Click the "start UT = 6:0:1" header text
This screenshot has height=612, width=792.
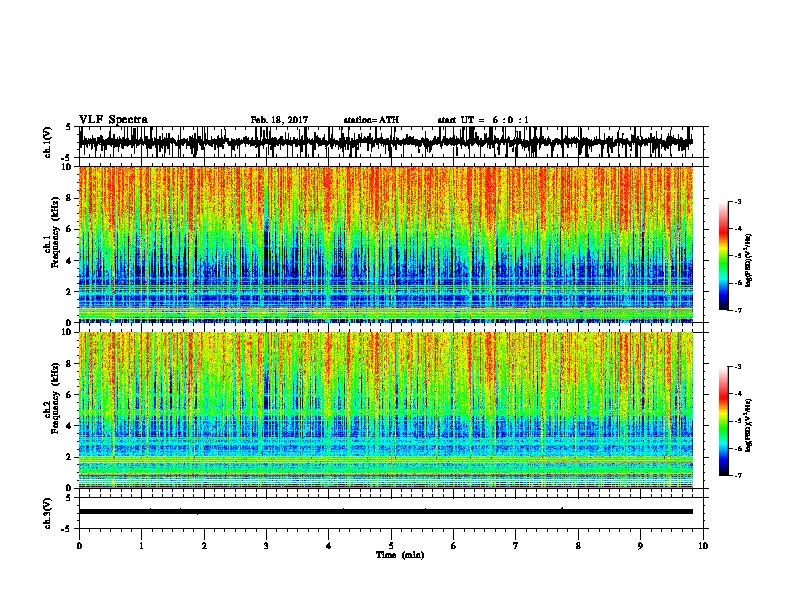483,120
